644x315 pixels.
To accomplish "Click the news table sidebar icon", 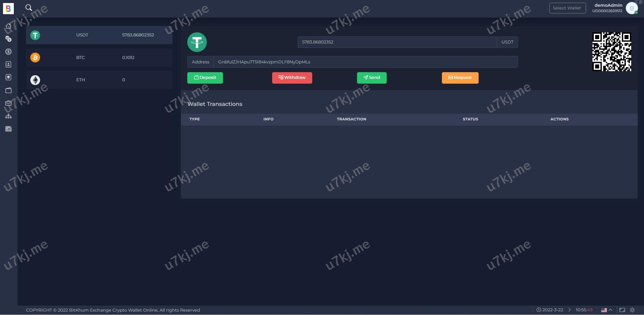I will coord(8,129).
